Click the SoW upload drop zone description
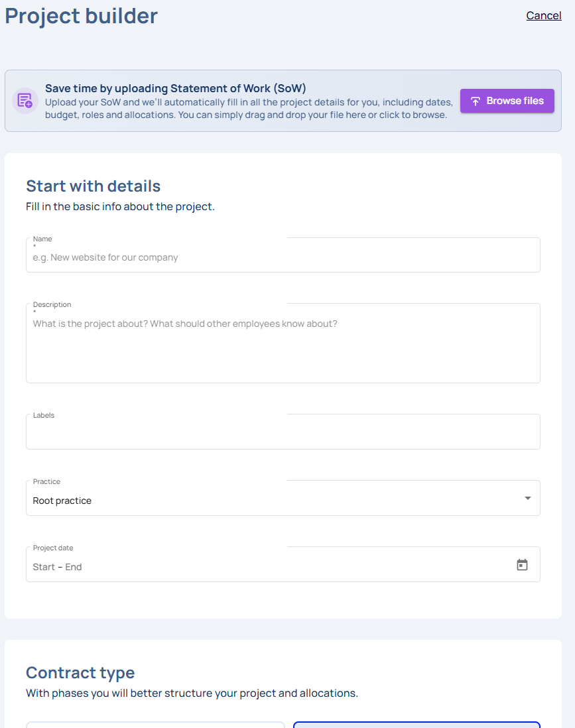 (x=249, y=109)
